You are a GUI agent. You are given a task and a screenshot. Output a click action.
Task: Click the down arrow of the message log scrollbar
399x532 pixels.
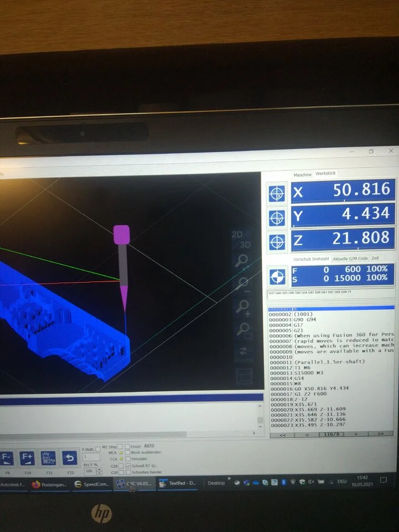coord(260,427)
